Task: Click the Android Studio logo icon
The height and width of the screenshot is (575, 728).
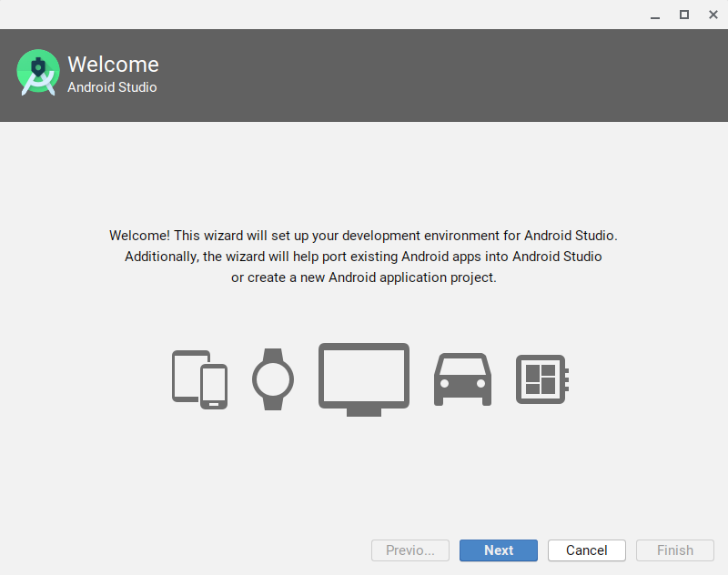Action: tap(38, 73)
